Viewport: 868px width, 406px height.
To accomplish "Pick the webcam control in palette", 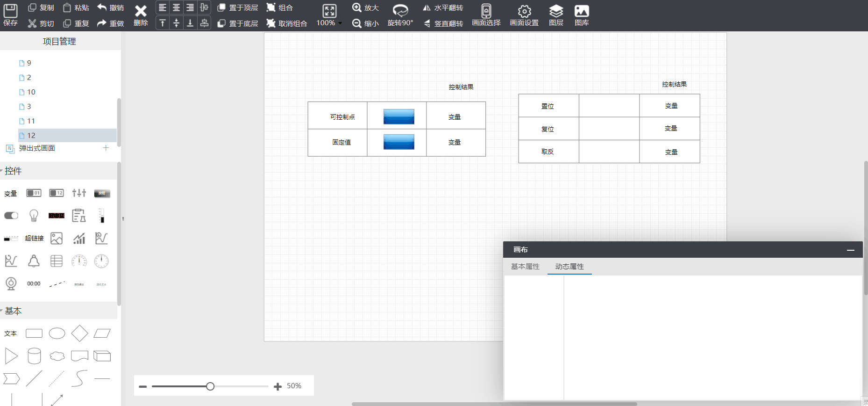I will [11, 283].
